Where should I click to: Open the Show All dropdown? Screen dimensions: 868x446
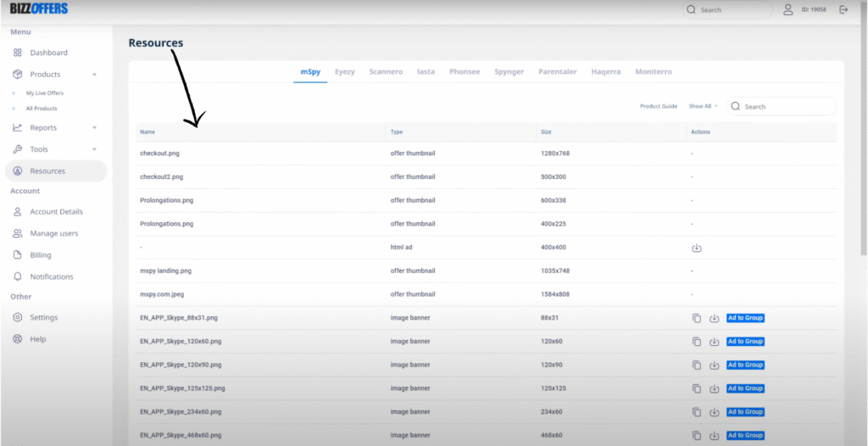[x=703, y=106]
